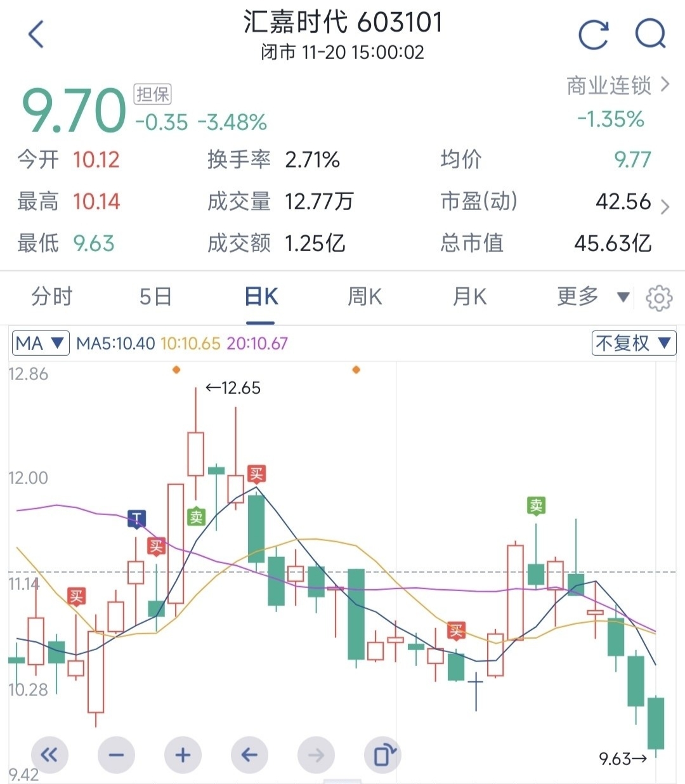Move chart left with arrow button

click(249, 755)
